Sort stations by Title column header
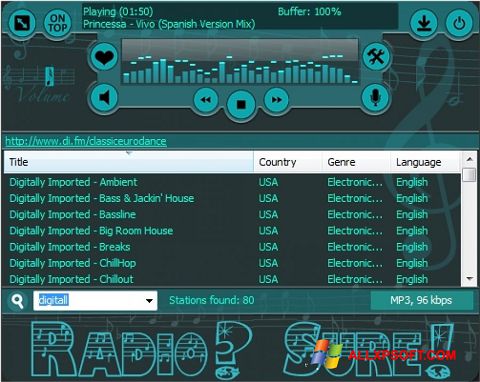Viewport: 480px width, 382px height. tap(129, 162)
